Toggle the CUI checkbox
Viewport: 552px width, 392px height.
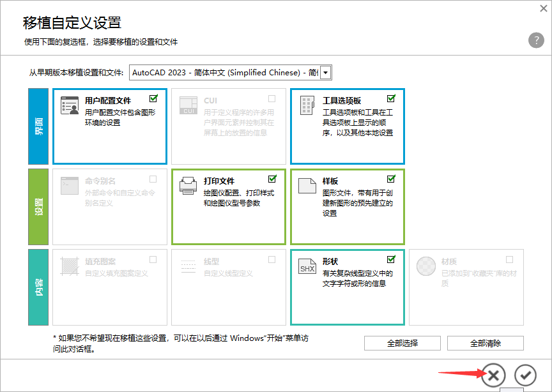(x=272, y=98)
